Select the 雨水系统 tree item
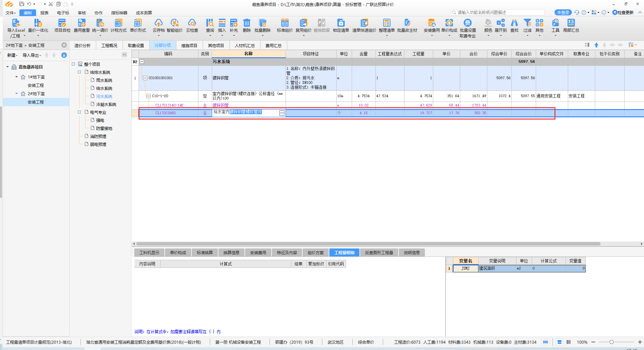Screen dimensions: 644x350 click(x=104, y=80)
